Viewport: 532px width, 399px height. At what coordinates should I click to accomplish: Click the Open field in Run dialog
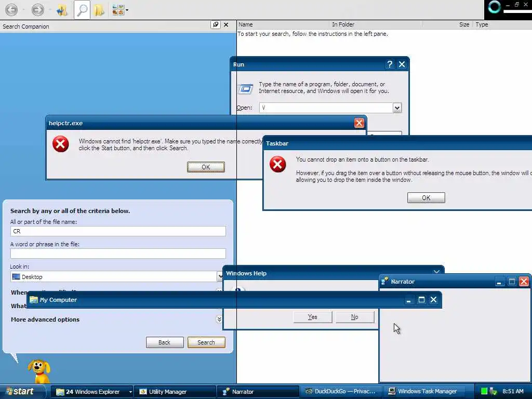click(326, 108)
